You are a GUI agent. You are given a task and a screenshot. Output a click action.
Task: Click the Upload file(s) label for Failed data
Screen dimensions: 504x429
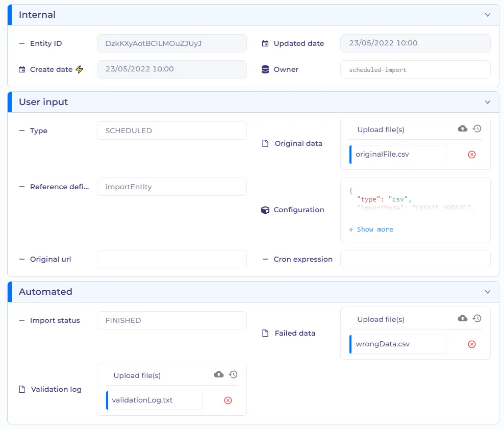381,319
